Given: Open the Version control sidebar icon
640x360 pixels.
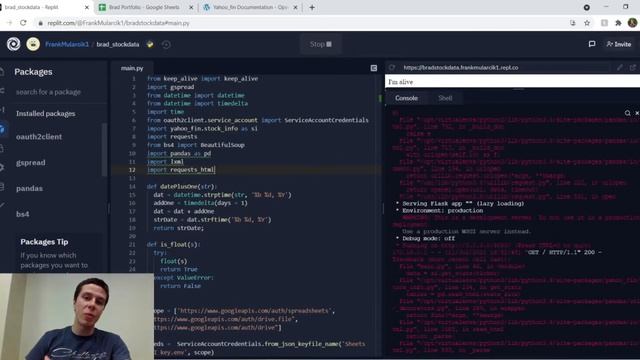Looking at the screenshot, I should click(x=2, y=91).
